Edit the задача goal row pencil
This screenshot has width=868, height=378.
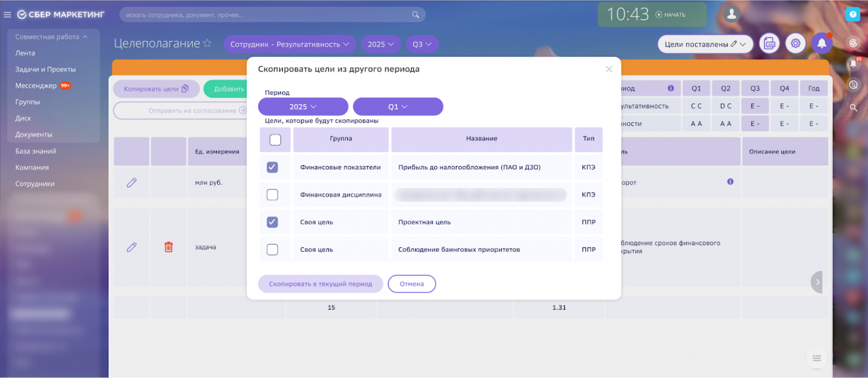click(132, 247)
